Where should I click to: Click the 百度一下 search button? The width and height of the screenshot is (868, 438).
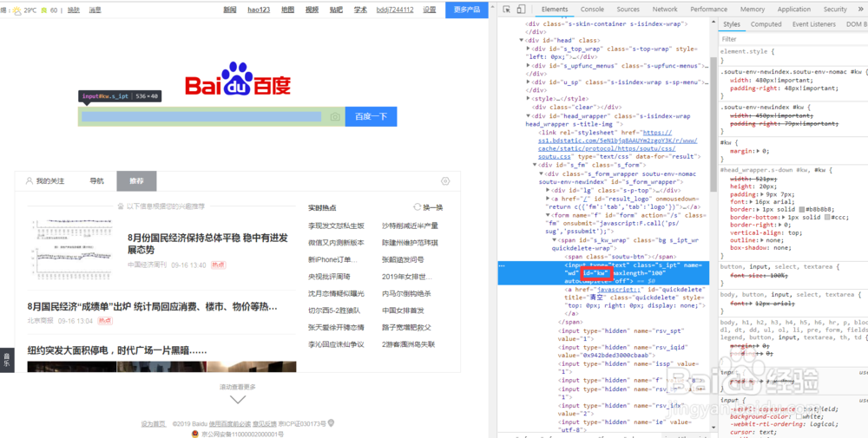(x=371, y=117)
